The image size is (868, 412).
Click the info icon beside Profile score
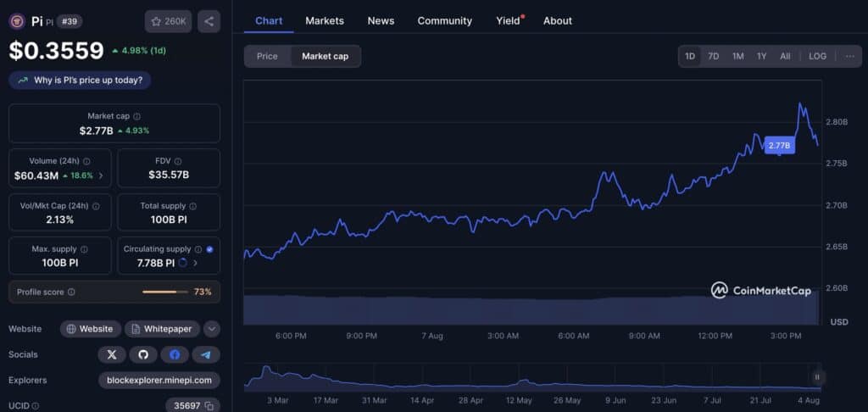coord(71,292)
